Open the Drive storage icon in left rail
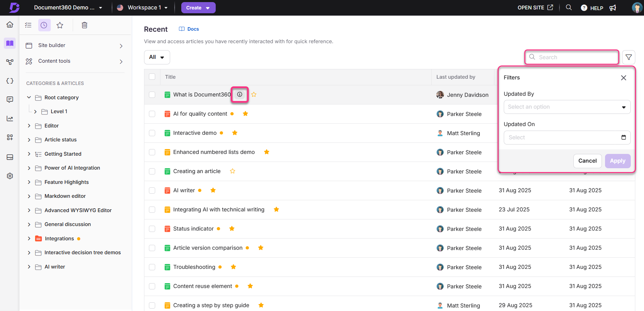 pos(10,157)
